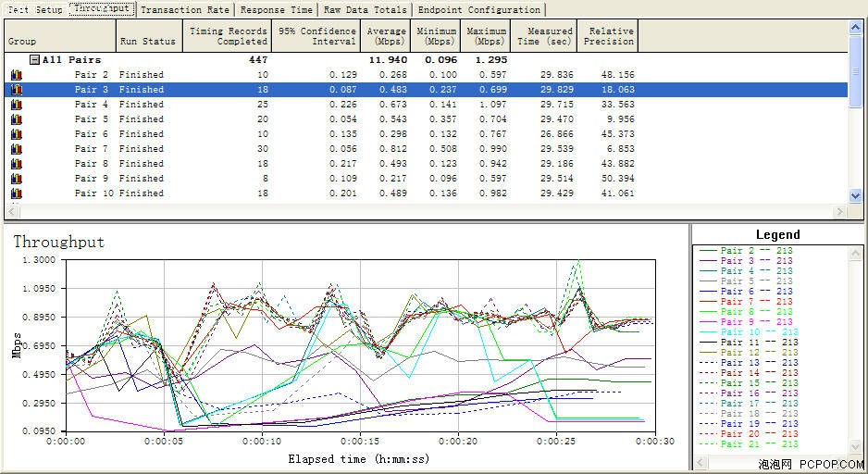Click the pair icon beside Pair 5
868x474 pixels.
pos(17,119)
